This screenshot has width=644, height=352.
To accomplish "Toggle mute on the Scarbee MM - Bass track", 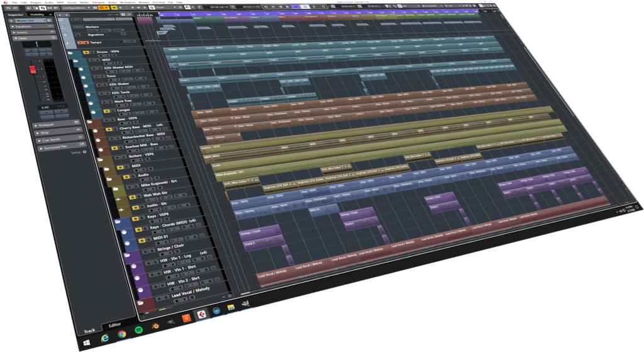I will 114,148.
